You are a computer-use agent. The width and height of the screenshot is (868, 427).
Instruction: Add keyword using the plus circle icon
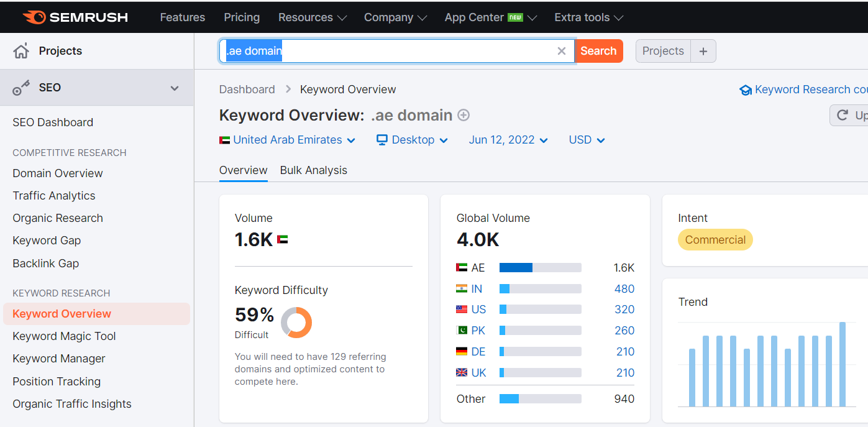click(464, 115)
